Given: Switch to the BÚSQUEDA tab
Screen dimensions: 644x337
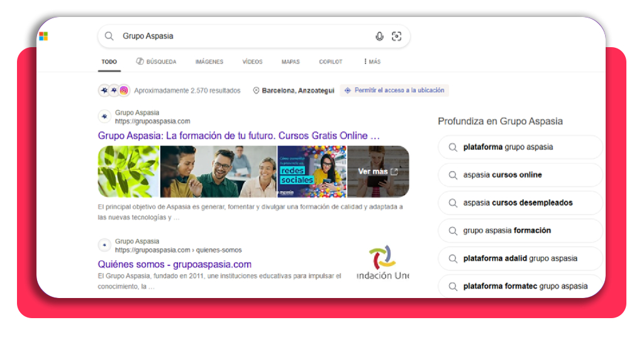Looking at the screenshot, I should tap(156, 62).
